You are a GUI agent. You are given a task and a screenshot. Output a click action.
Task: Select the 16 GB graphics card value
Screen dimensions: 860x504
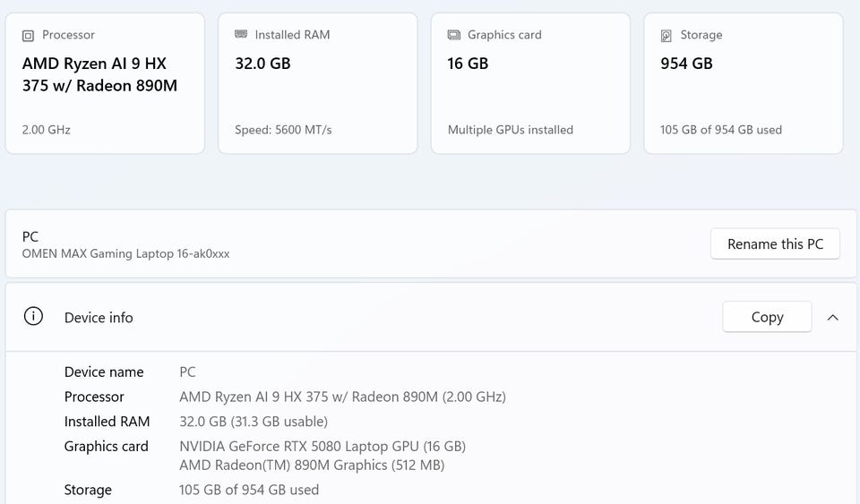[468, 64]
